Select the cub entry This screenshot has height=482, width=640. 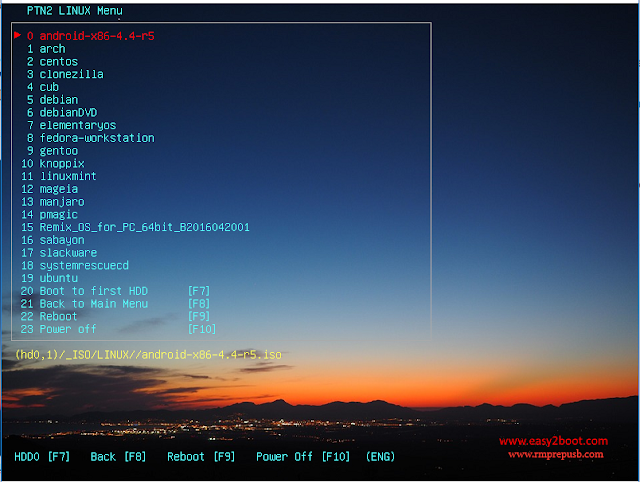pyautogui.click(x=43, y=87)
